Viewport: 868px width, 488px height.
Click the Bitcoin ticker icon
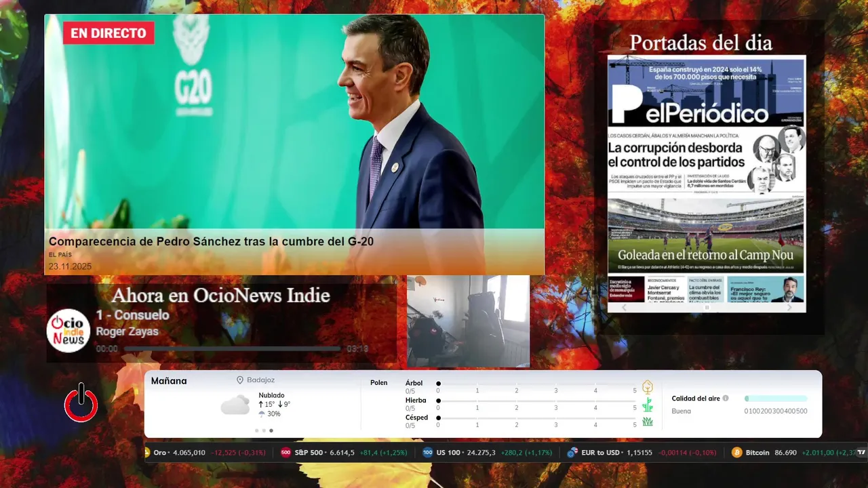coord(737,453)
